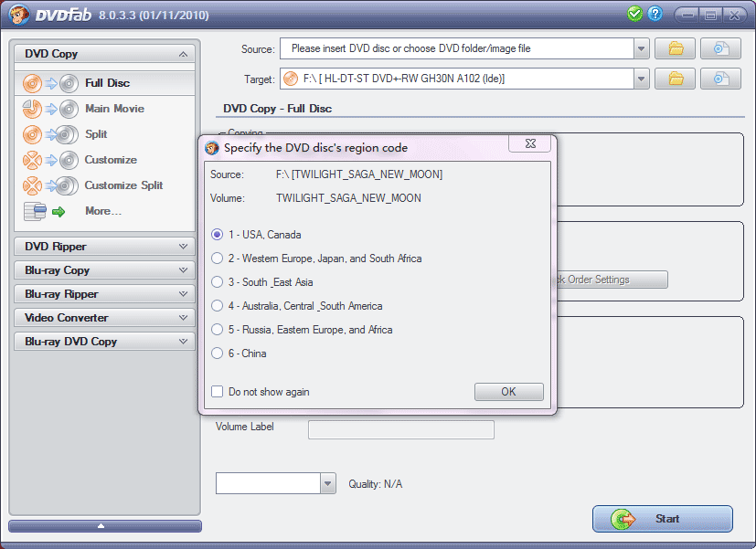Choose Full Disc copy mode
The width and height of the screenshot is (756, 549).
point(104,83)
